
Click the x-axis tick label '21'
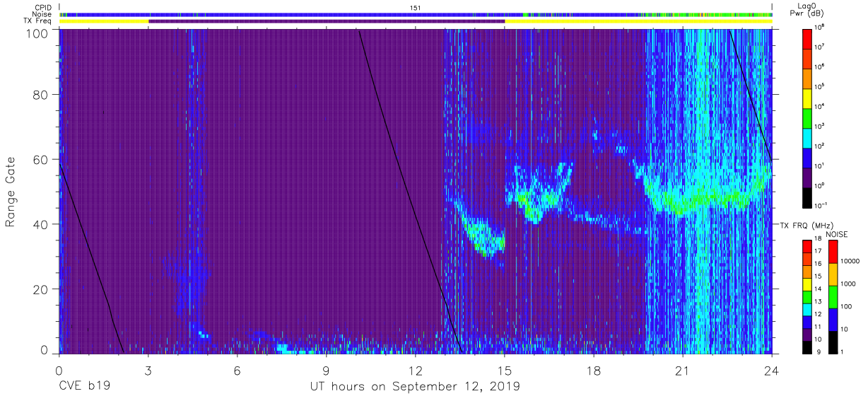point(683,370)
